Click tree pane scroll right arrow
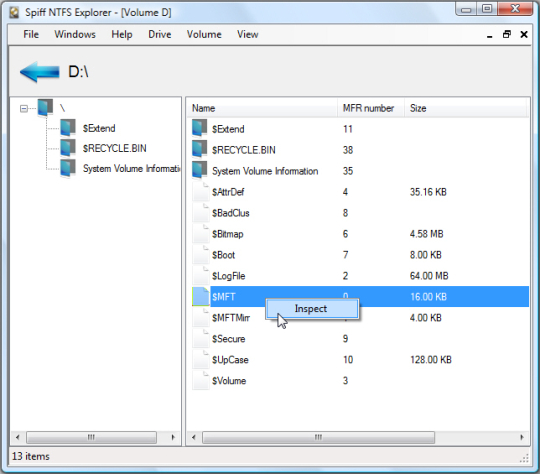This screenshot has height=474, width=540. pos(173,437)
